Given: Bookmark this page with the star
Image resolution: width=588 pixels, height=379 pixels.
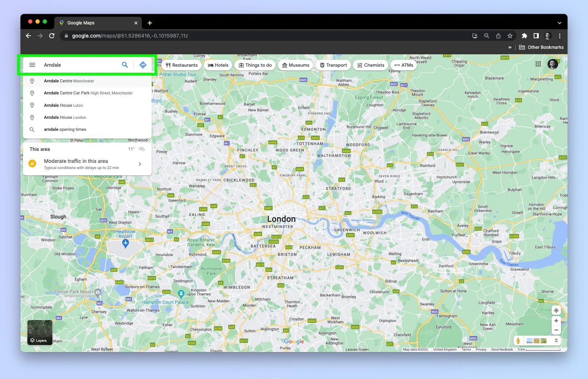Looking at the screenshot, I should coord(510,36).
